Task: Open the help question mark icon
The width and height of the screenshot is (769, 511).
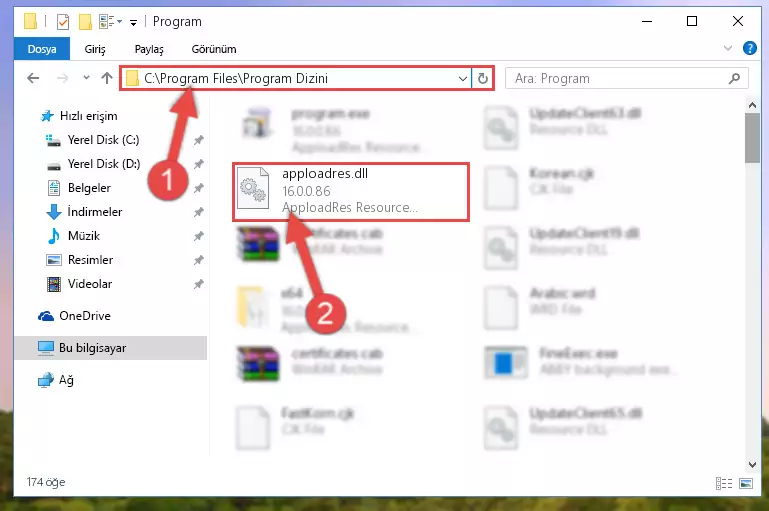Action: [749, 48]
